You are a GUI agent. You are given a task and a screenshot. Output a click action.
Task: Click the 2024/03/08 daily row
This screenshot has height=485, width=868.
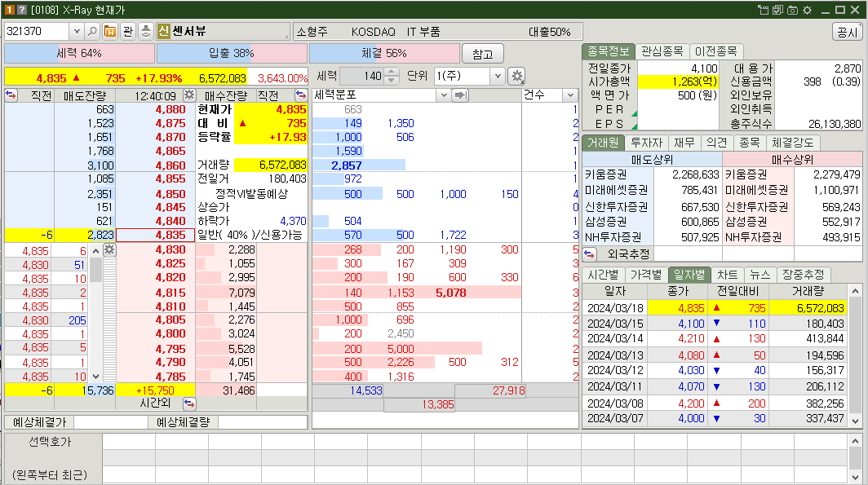coord(715,403)
